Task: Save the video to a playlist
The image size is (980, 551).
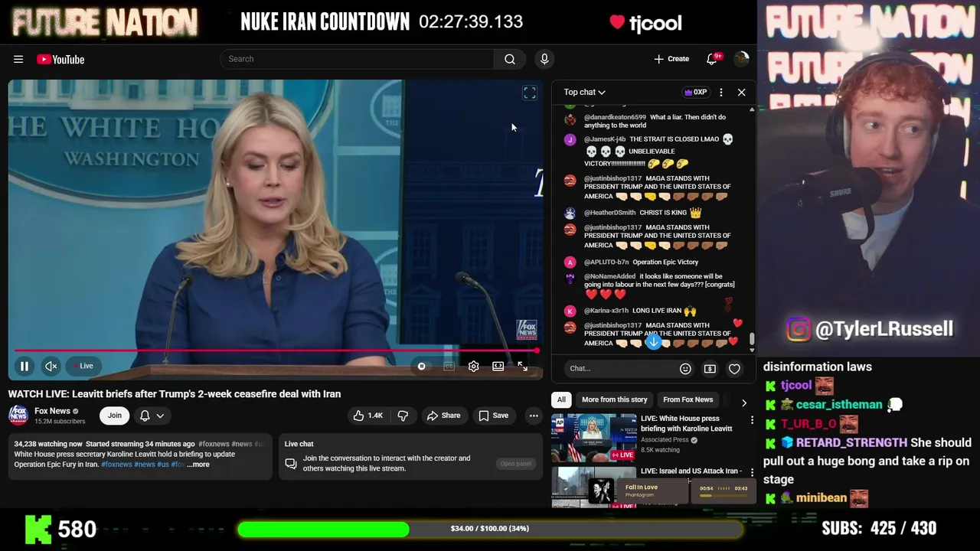Action: (493, 416)
